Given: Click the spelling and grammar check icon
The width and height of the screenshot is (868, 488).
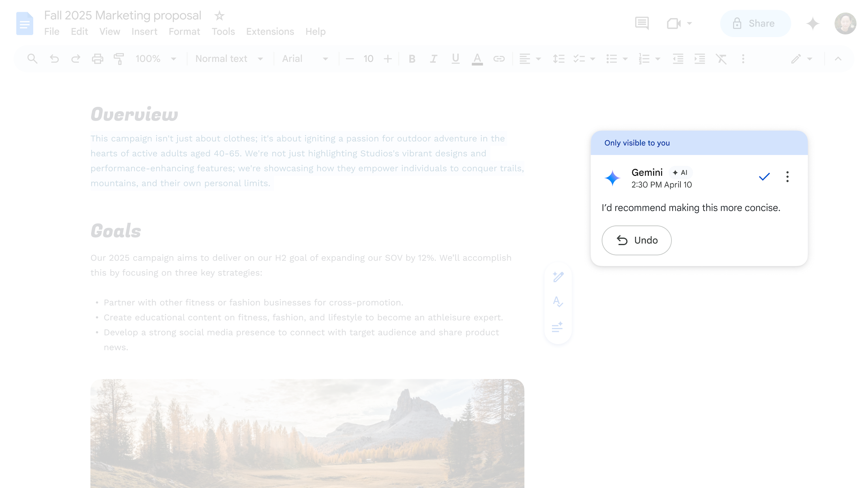Looking at the screenshot, I should click(x=558, y=302).
